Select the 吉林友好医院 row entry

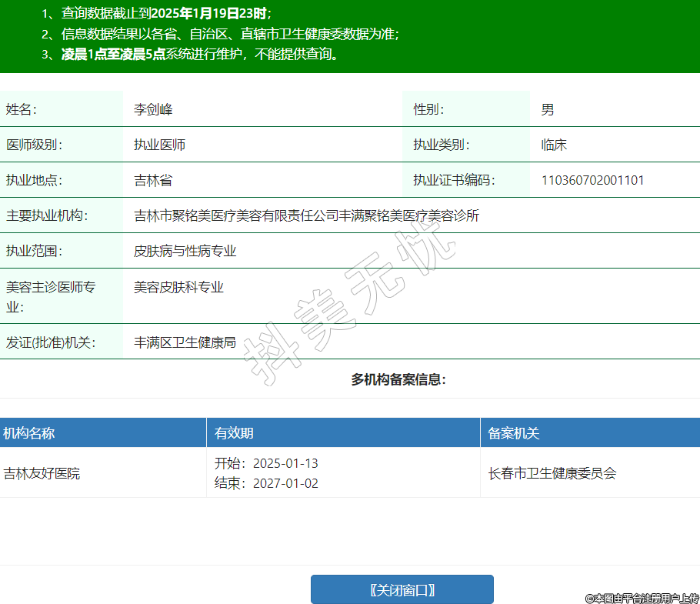(42, 473)
